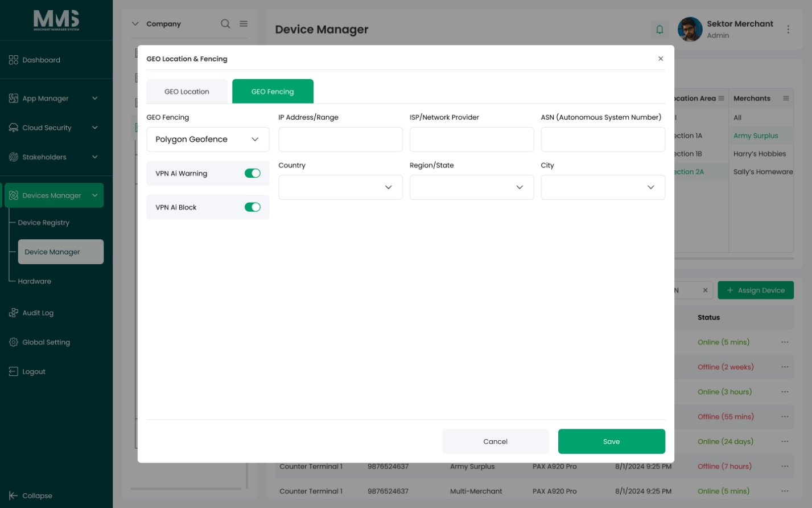
Task: Expand the Region/State dropdown
Action: [472, 187]
